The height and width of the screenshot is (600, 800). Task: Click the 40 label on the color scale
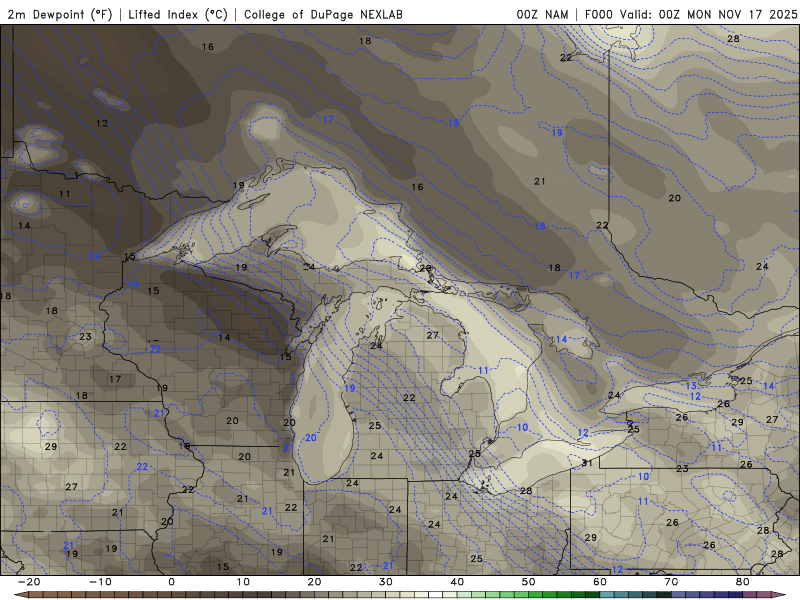(457, 582)
